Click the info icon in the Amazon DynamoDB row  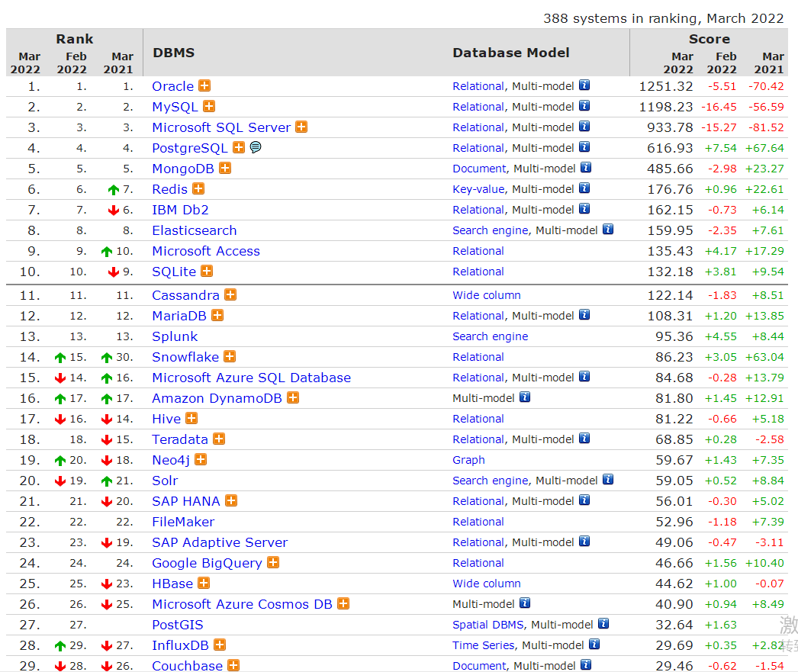[x=525, y=397]
